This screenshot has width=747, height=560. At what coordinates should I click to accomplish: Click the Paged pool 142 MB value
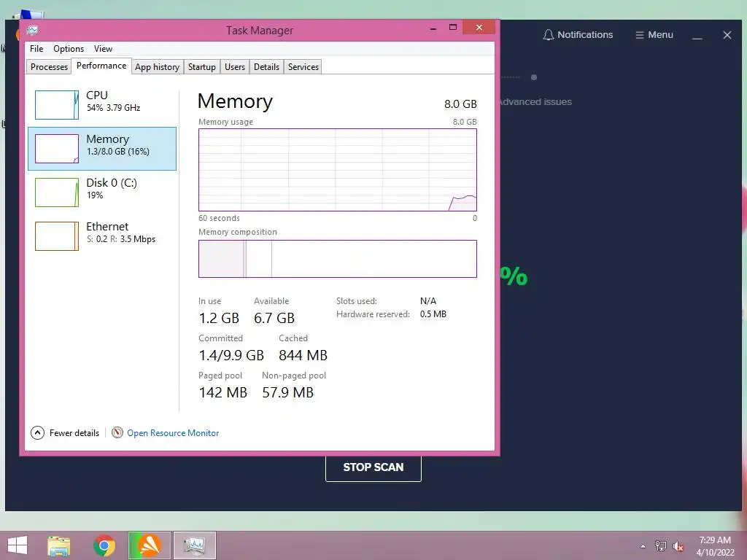pos(223,392)
